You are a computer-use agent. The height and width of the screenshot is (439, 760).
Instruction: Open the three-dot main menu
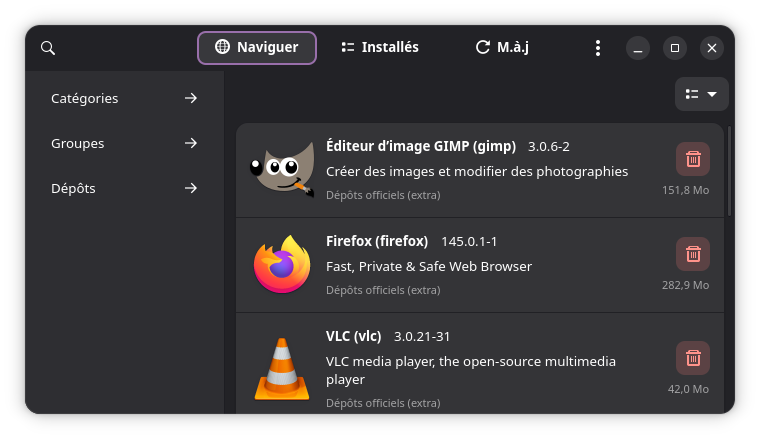[x=598, y=48]
